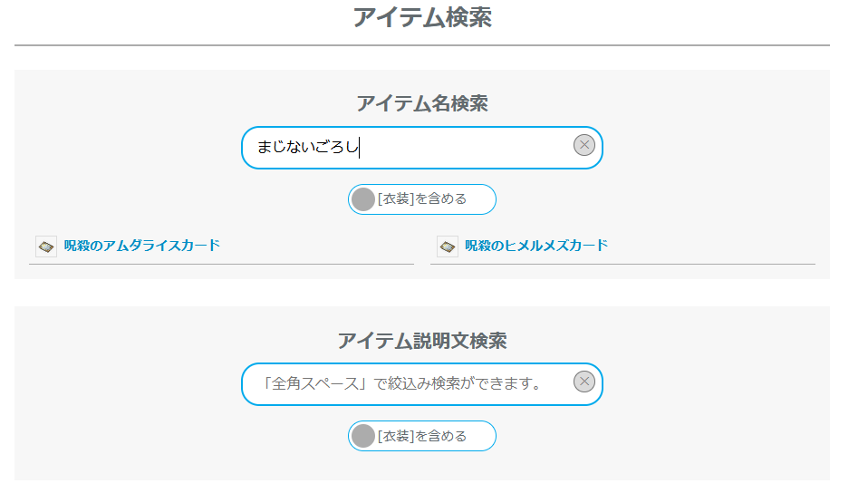Click the アイテム名検索 section heading
Screen dimensions: 868x493
422,103
